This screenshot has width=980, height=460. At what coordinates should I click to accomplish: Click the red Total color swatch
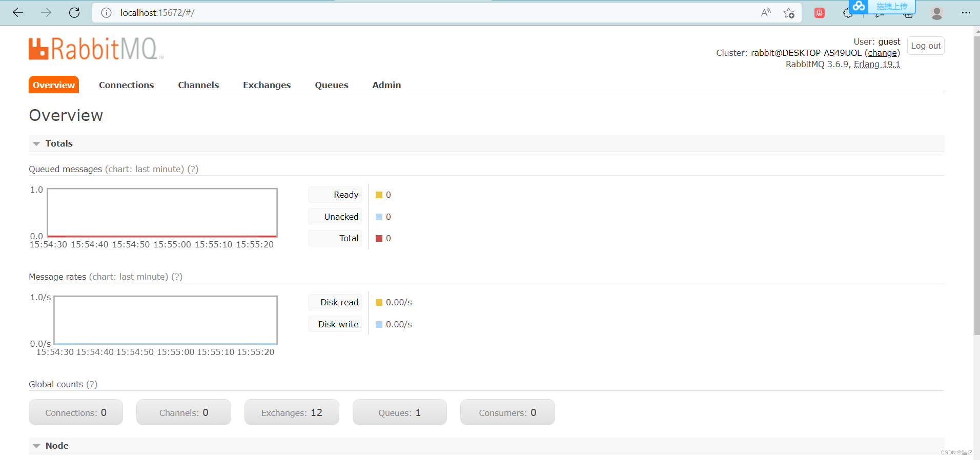coord(379,238)
